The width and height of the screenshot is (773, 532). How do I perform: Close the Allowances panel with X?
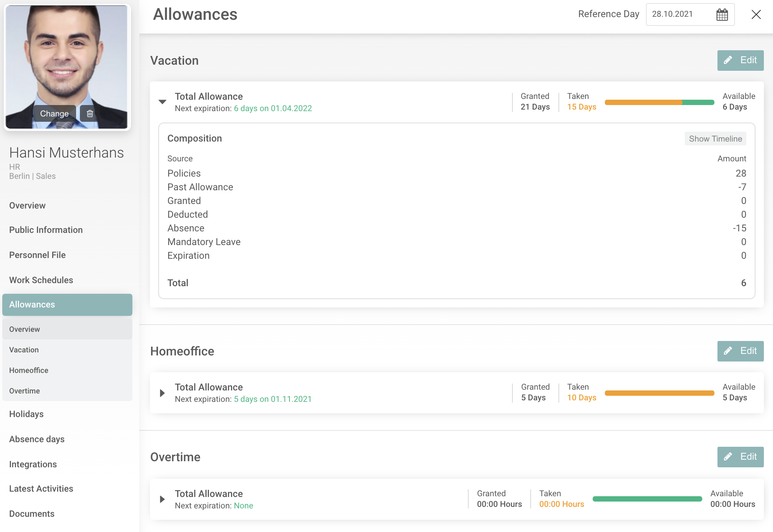(x=756, y=14)
